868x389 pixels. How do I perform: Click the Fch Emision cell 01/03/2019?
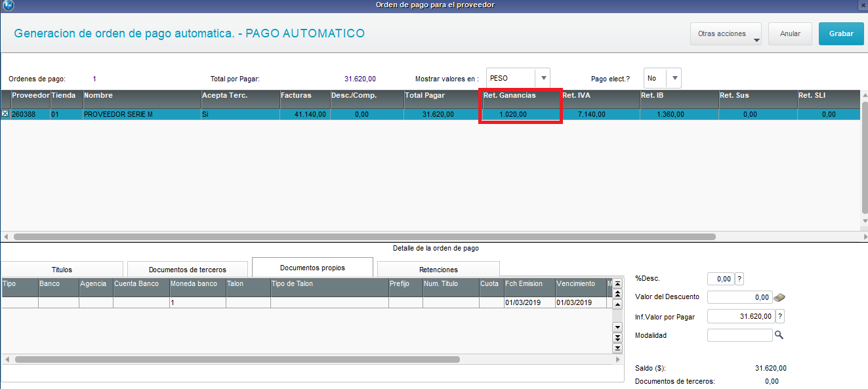529,303
